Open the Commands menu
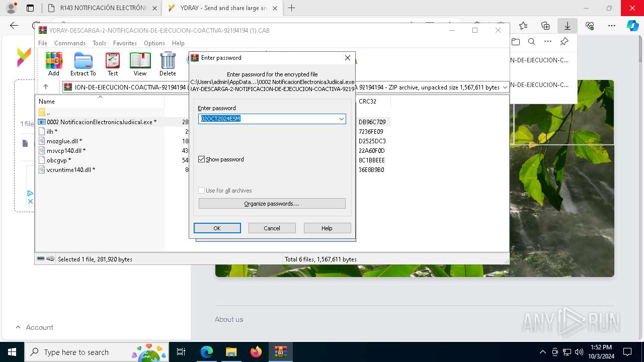The image size is (644, 362). tap(70, 43)
